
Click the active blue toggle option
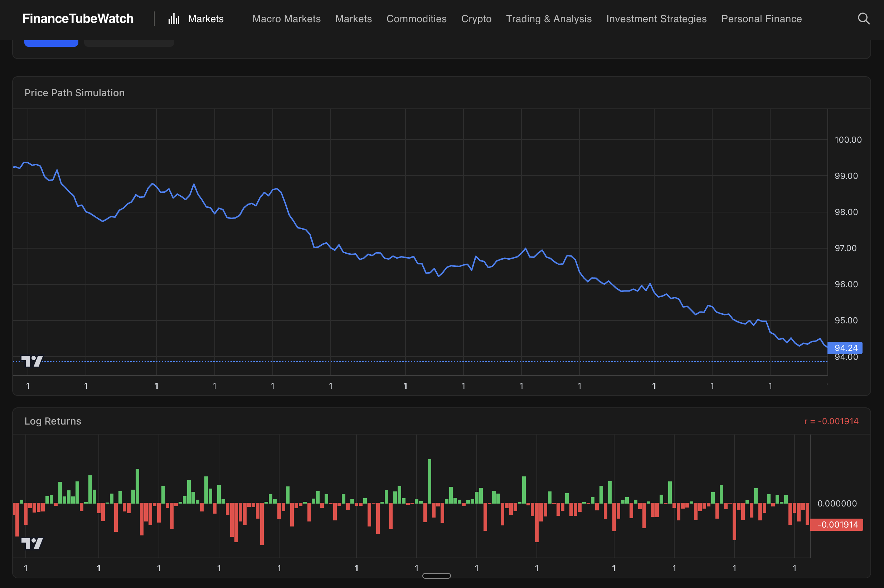click(x=51, y=41)
